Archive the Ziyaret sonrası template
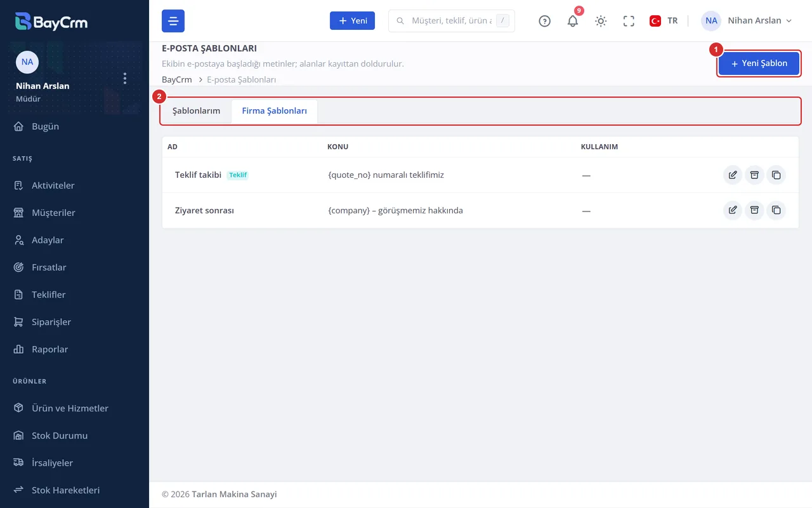 pyautogui.click(x=754, y=210)
